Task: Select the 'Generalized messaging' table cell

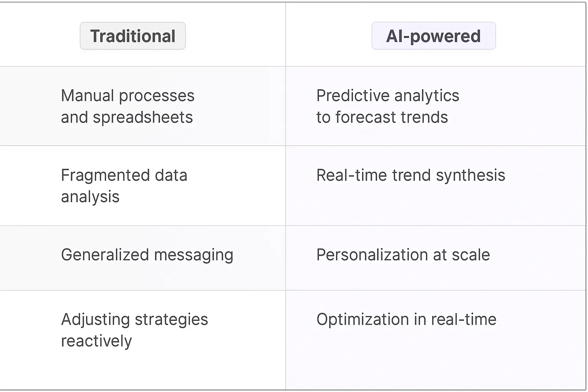Action: [x=147, y=255]
